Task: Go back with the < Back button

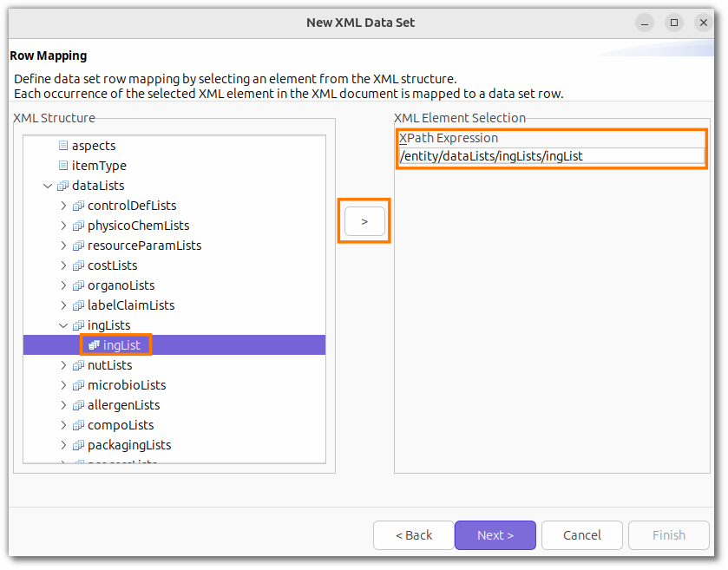Action: click(414, 535)
